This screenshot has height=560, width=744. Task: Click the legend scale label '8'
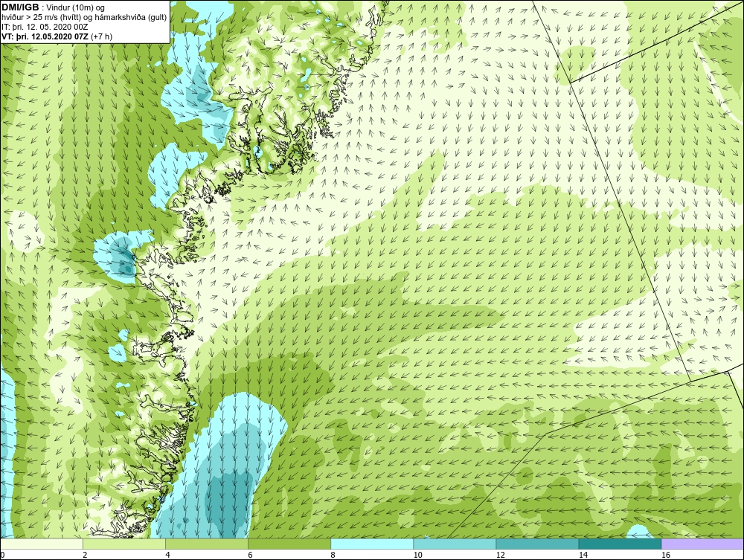[x=332, y=555]
